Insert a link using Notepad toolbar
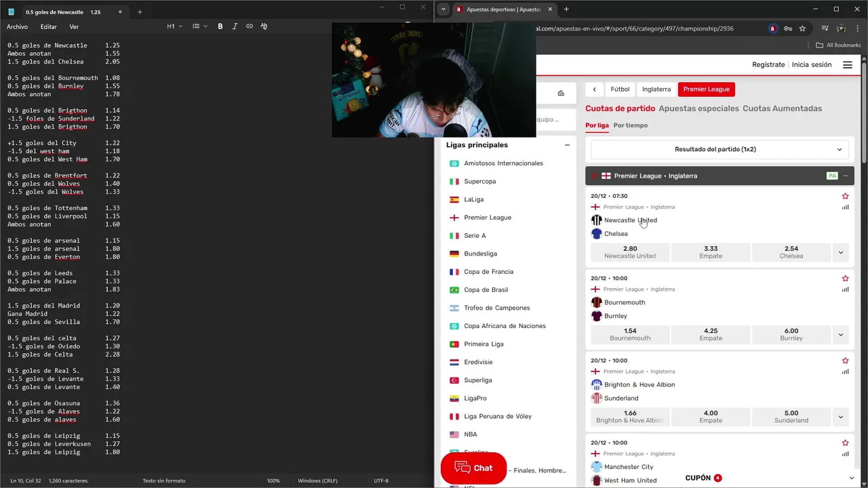This screenshot has height=488, width=868. (x=250, y=26)
